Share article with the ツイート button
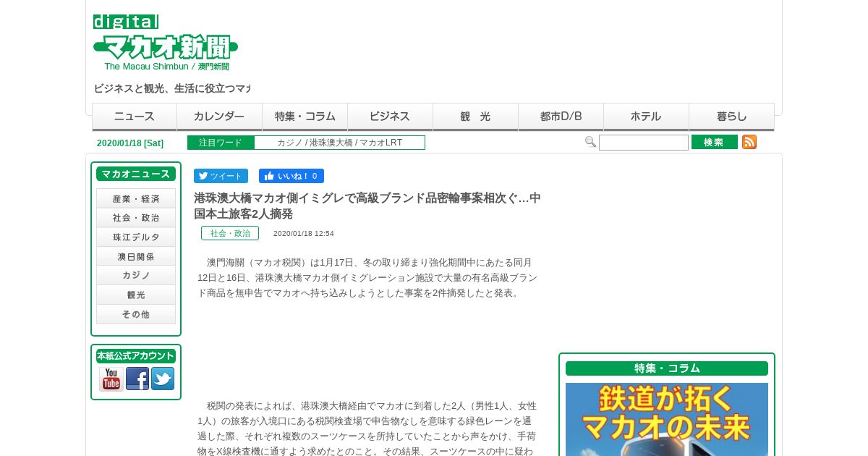 [x=221, y=176]
